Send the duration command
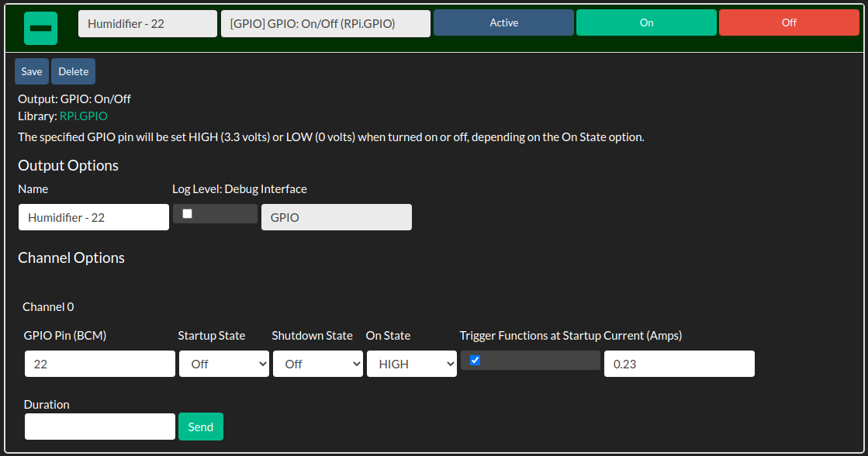This screenshot has width=868, height=456. 201,427
